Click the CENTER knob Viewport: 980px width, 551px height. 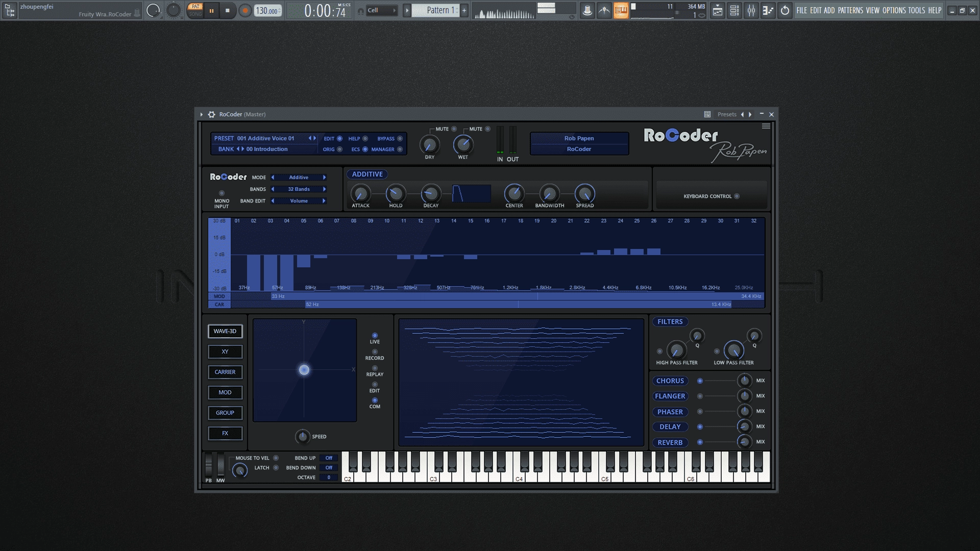(514, 194)
